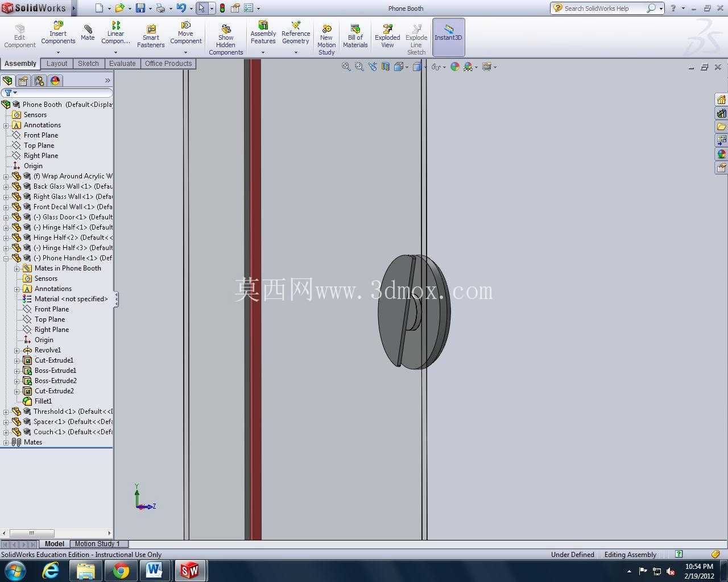This screenshot has height=582, width=728.
Task: Open Reference Geometry dropdown arrow
Action: [296, 52]
